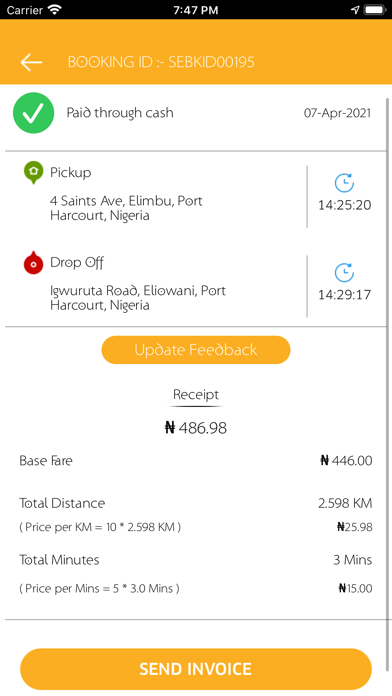Select the Base Fare row
This screenshot has height=696, width=392.
196,461
